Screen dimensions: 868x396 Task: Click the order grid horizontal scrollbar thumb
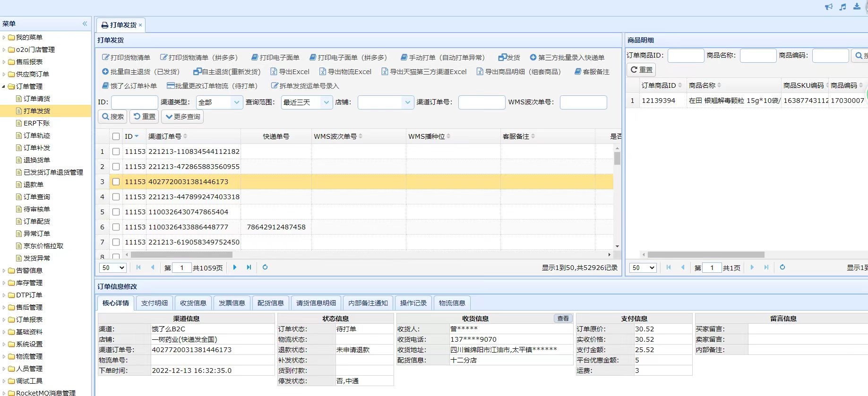[x=181, y=255]
